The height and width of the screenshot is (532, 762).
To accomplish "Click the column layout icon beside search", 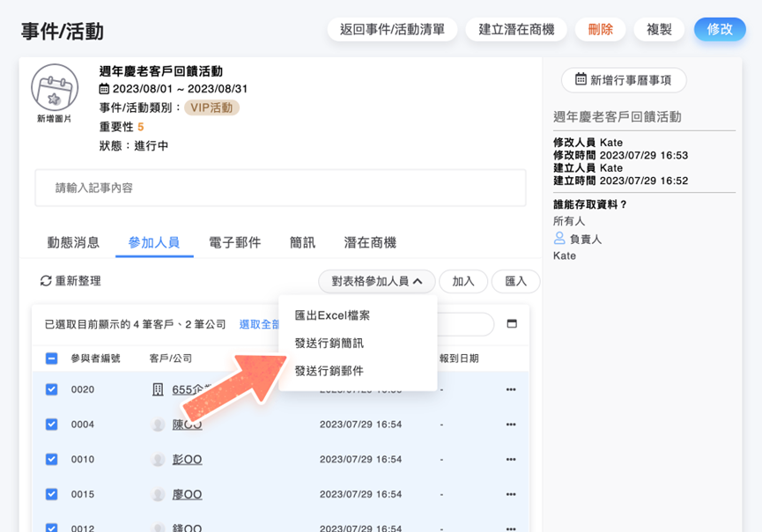I will 512,324.
